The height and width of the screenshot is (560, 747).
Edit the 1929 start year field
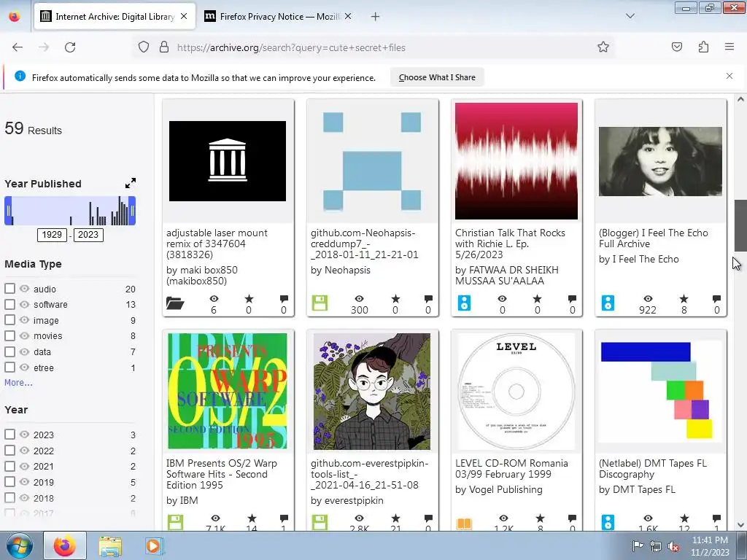[x=52, y=235]
